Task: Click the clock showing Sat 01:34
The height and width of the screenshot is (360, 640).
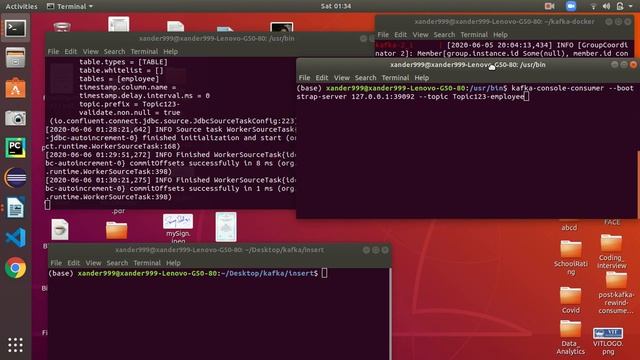Action: 336,6
